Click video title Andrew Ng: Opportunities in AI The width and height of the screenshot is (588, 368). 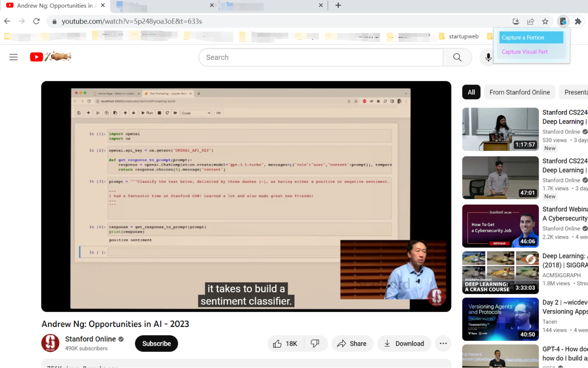coord(115,324)
